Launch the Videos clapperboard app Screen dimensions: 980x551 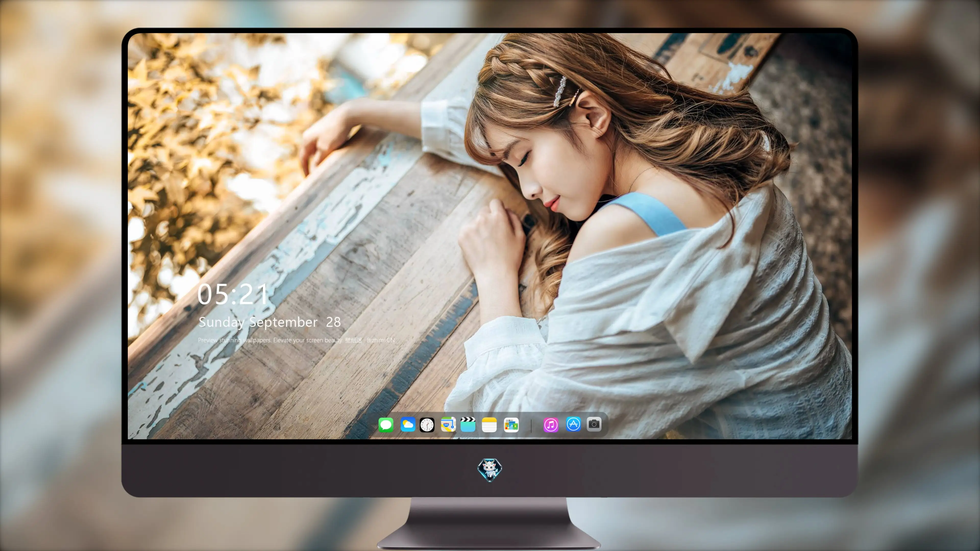[468, 425]
